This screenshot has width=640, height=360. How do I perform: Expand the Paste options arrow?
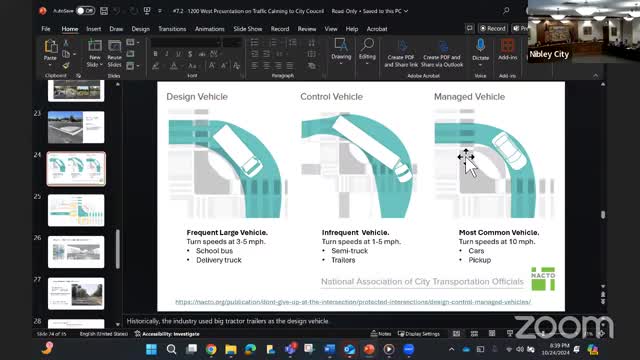coord(50,65)
